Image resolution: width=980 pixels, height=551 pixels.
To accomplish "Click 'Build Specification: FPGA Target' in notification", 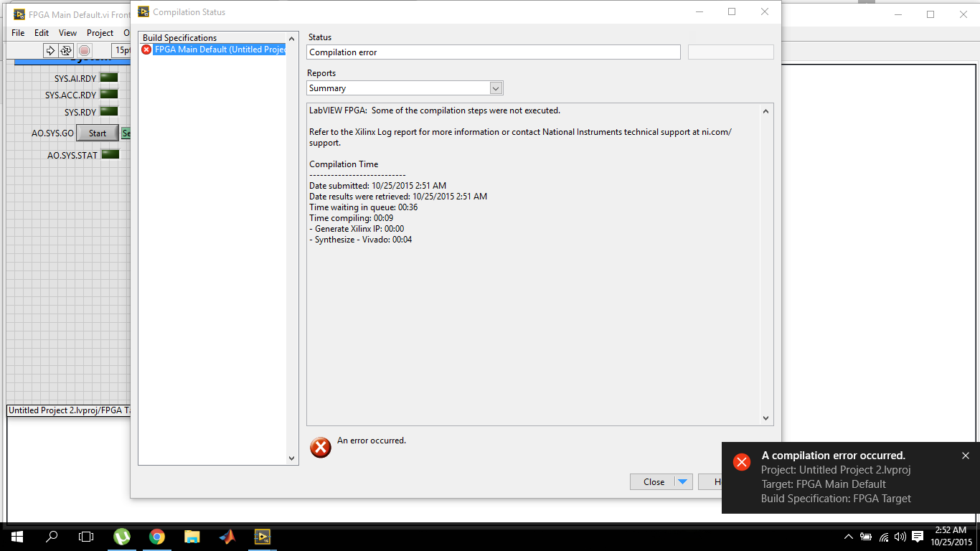I will point(836,499).
